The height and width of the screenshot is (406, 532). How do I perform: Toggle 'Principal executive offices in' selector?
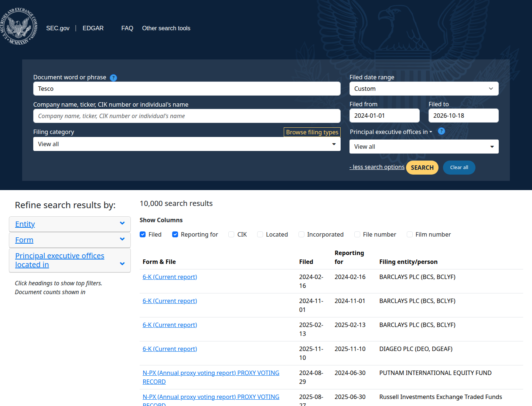click(391, 132)
